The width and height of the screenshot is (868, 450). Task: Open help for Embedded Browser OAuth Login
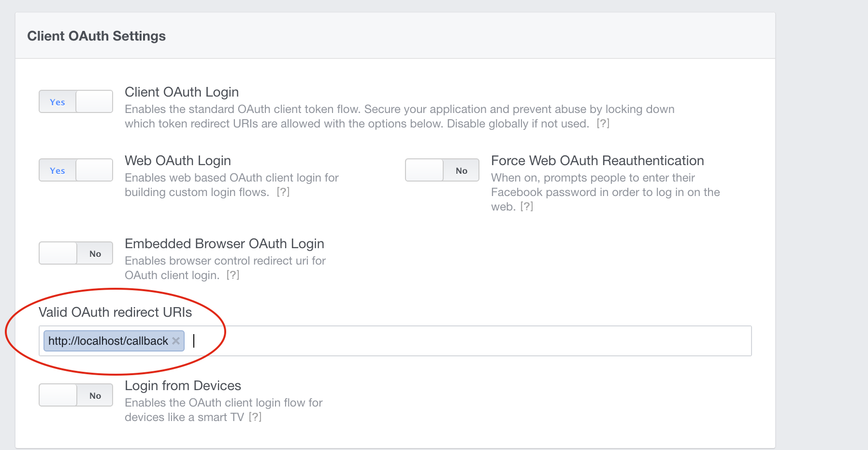[233, 275]
